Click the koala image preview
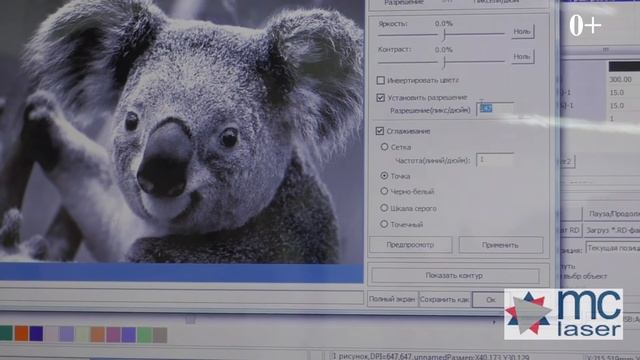The height and width of the screenshot is (360, 640). coord(182,131)
